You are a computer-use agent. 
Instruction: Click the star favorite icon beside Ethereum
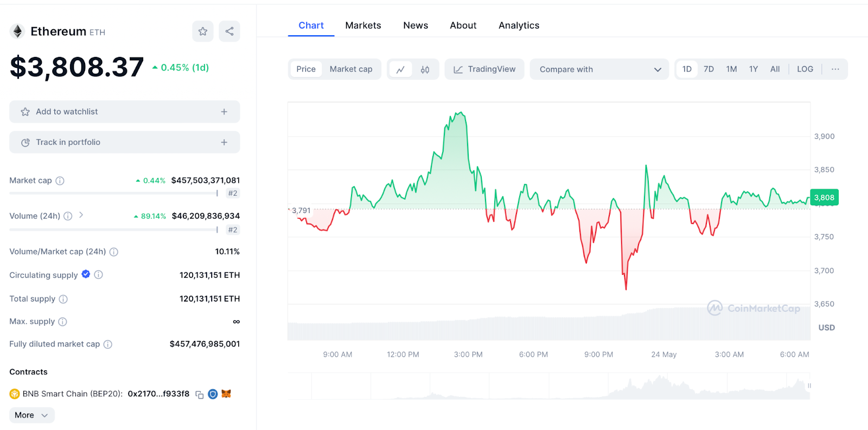click(x=203, y=31)
